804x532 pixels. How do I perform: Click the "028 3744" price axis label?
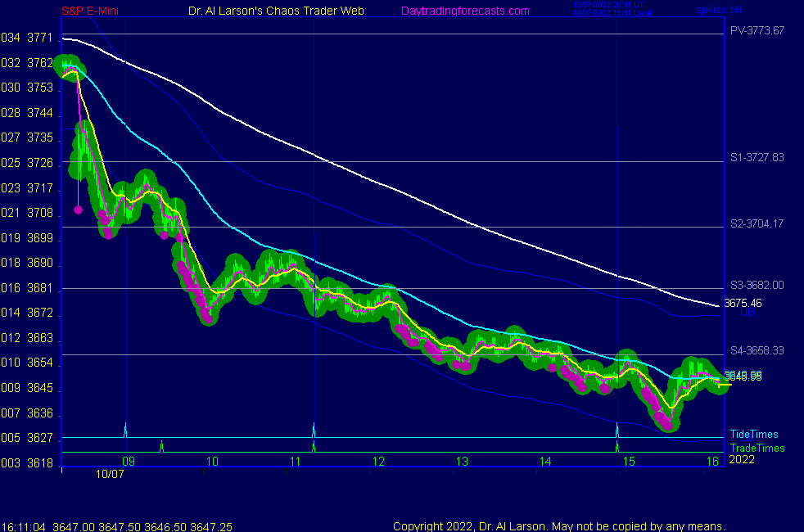point(27,113)
